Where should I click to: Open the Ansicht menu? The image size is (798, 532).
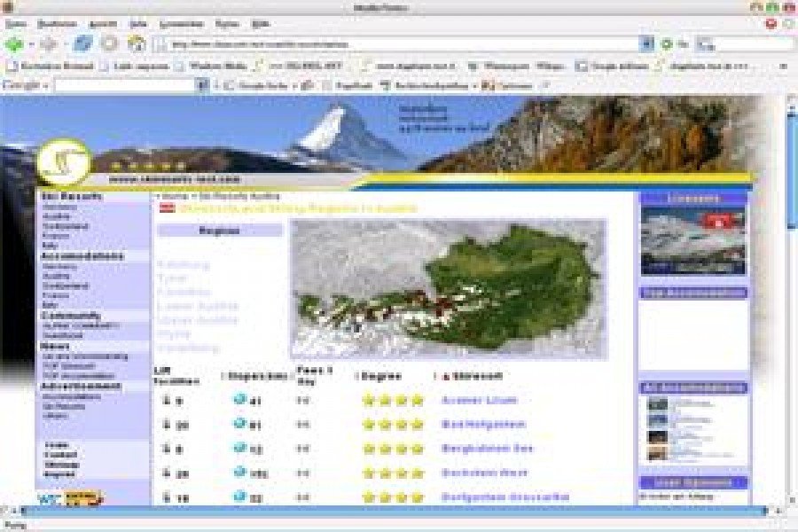(104, 24)
